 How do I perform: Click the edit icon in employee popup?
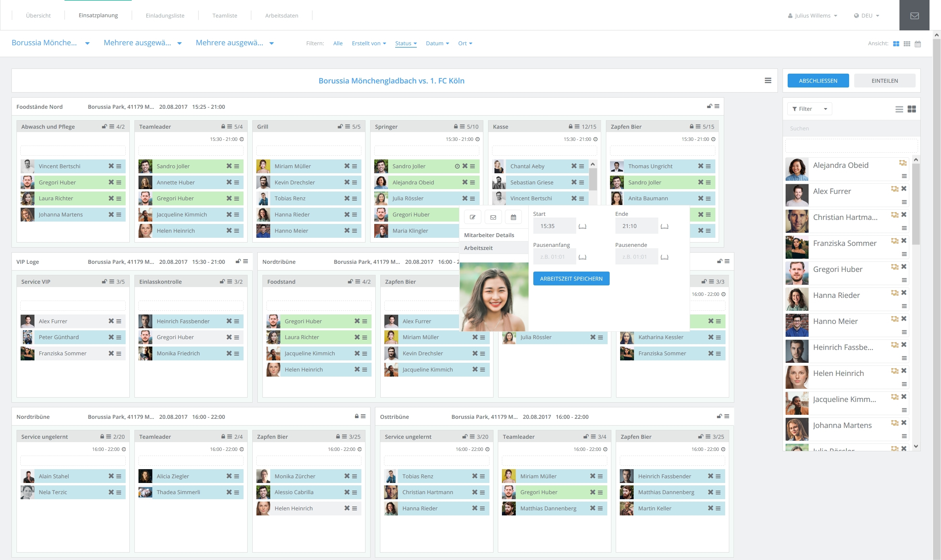tap(473, 217)
